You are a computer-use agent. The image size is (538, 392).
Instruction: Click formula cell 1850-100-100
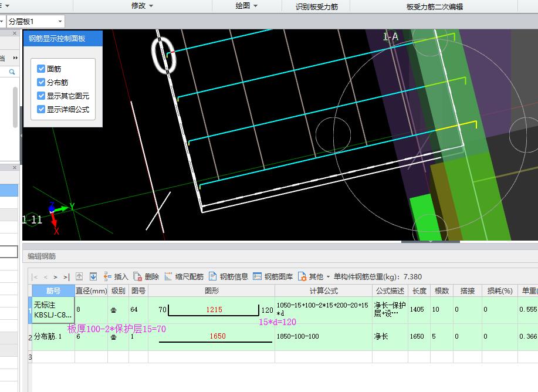[x=323, y=336]
